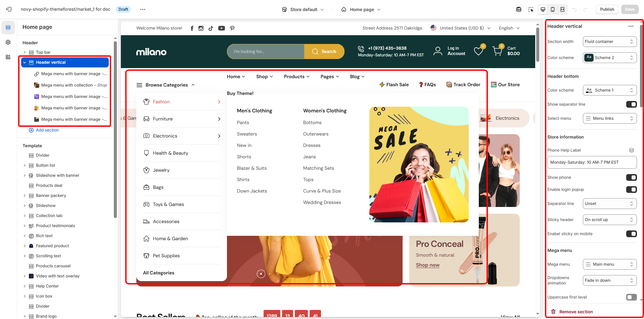Click the exit editor icon
Image resolution: width=644 pixels, height=319 pixels.
click(x=9, y=9)
